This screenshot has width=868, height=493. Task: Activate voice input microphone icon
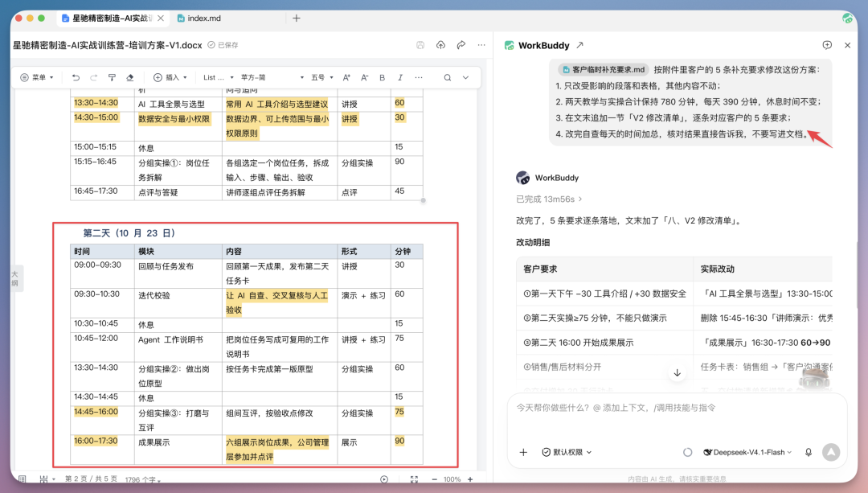coord(809,452)
